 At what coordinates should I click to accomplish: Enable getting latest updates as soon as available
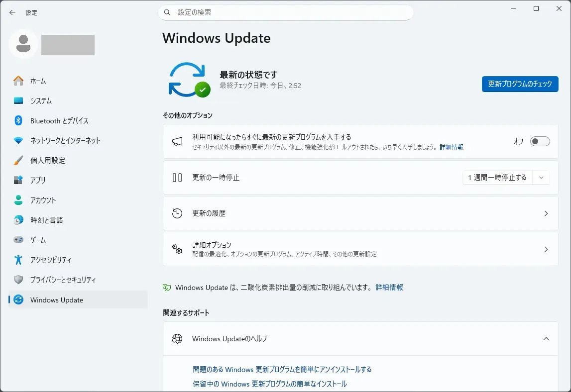pos(540,141)
